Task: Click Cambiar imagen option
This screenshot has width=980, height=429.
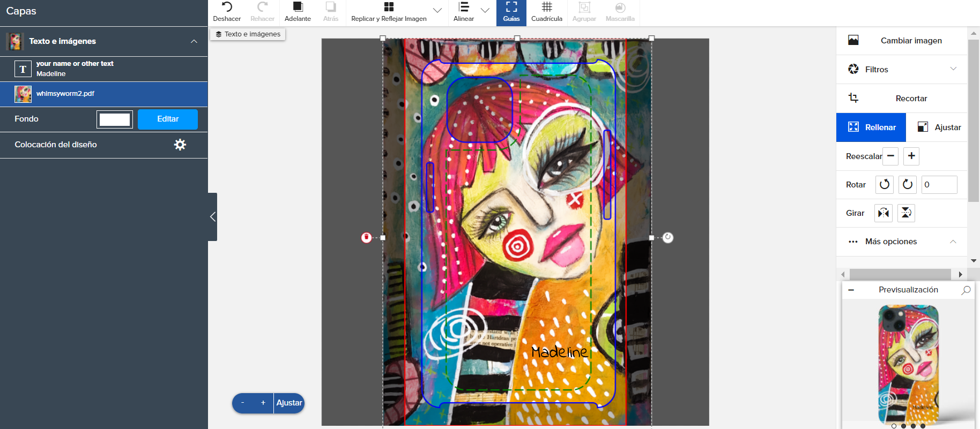Action: (x=902, y=41)
